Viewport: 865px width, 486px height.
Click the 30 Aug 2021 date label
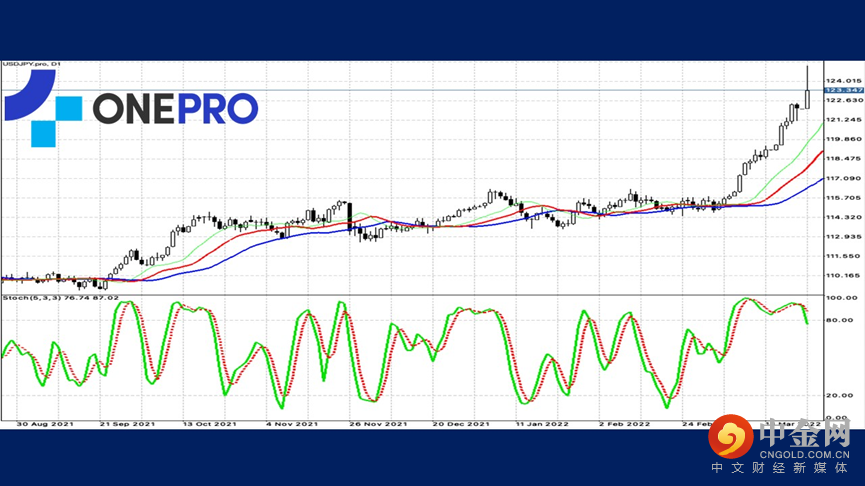45,424
